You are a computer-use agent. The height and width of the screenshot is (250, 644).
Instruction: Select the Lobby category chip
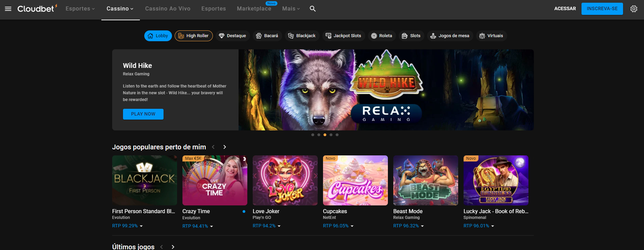point(158,36)
